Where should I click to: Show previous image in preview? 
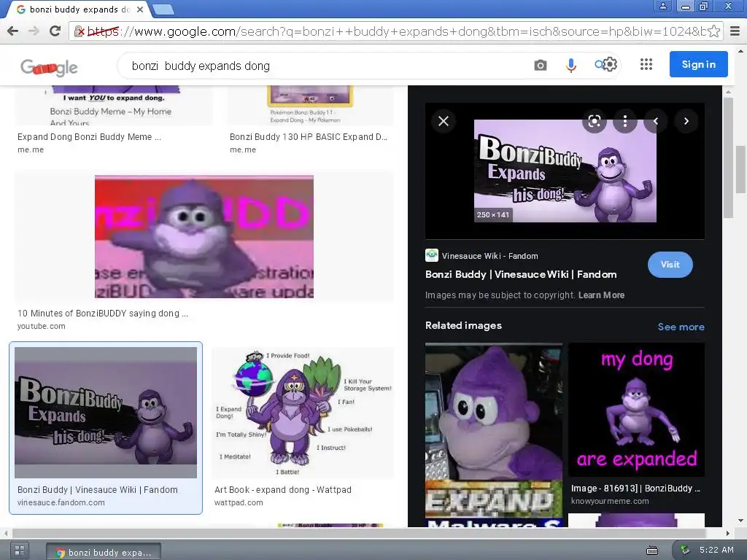(656, 122)
